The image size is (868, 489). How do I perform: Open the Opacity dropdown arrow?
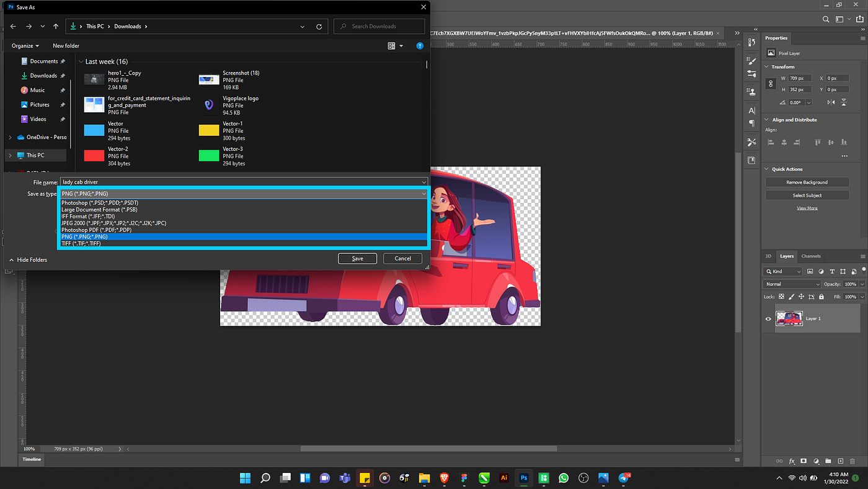coord(862,284)
